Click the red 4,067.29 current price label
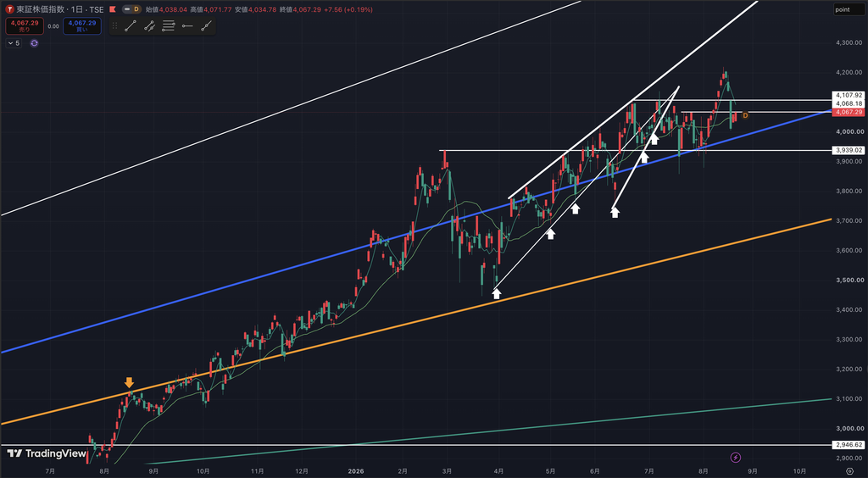 coord(848,113)
